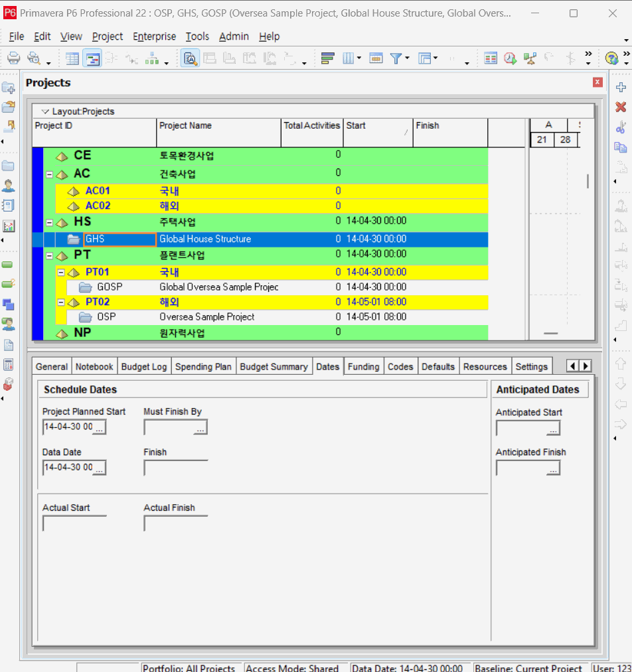The height and width of the screenshot is (672, 632).
Task: Select the table view toolbar icon
Action: click(x=72, y=58)
